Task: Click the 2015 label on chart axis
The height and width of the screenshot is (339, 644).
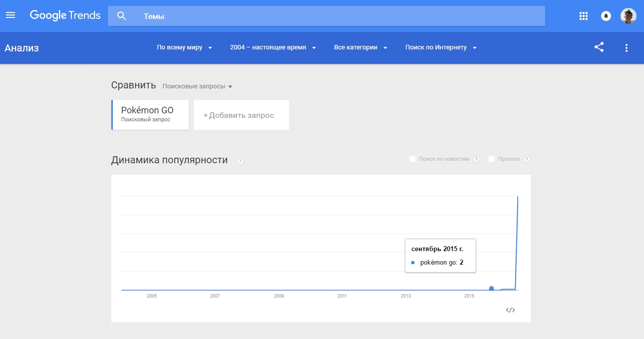Action: point(469,296)
